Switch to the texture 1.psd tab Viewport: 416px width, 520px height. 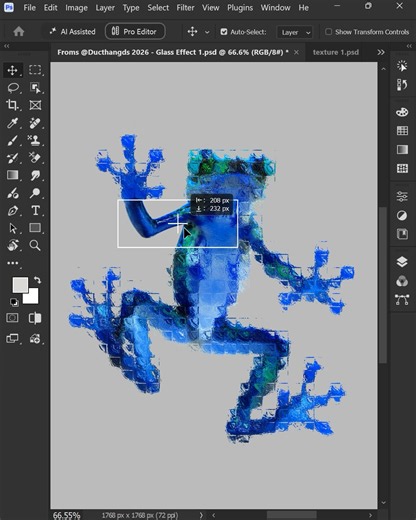point(336,52)
